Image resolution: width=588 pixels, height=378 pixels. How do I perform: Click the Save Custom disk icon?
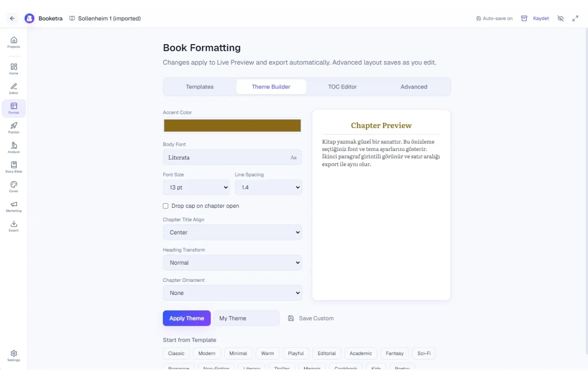click(291, 318)
